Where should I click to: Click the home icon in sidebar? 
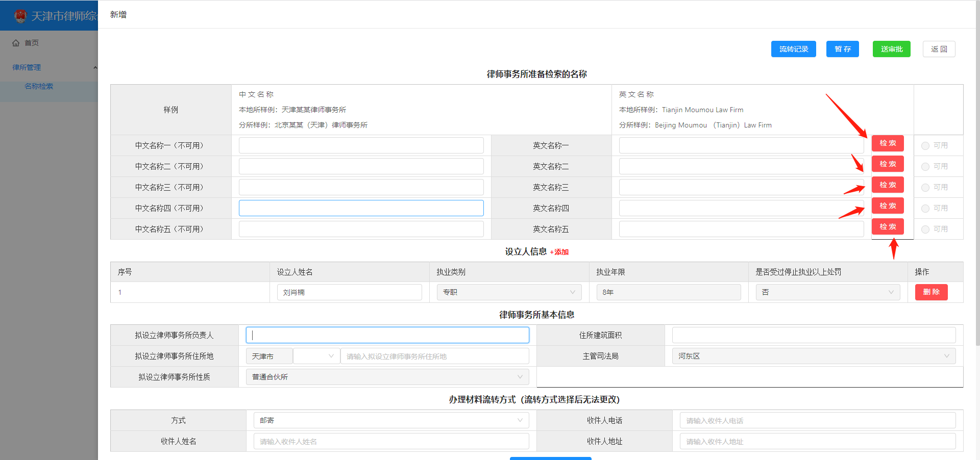pyautogui.click(x=16, y=43)
